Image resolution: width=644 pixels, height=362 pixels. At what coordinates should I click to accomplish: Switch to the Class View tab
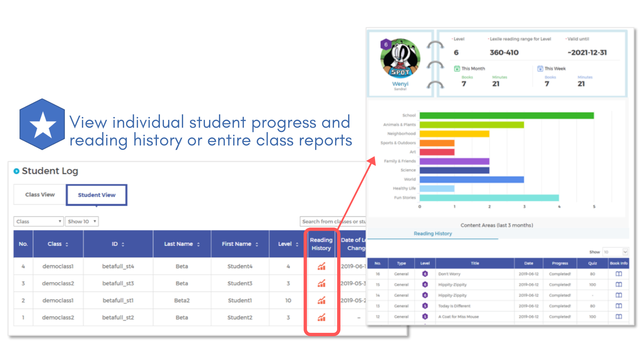pos(40,195)
